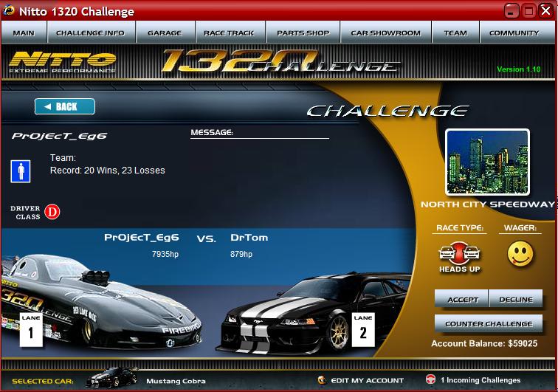Click the Firebird funny car in lane 1

coord(101,303)
